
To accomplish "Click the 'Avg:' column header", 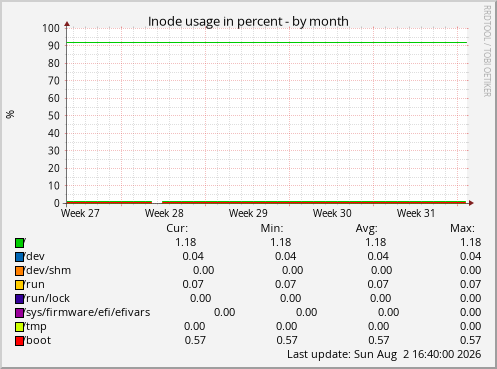I will [x=367, y=228].
